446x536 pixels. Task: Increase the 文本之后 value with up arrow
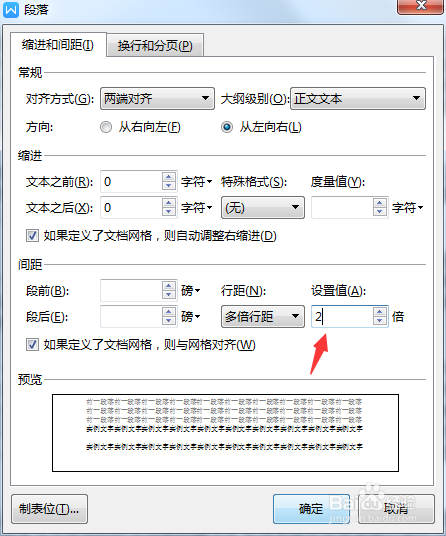(x=168, y=203)
